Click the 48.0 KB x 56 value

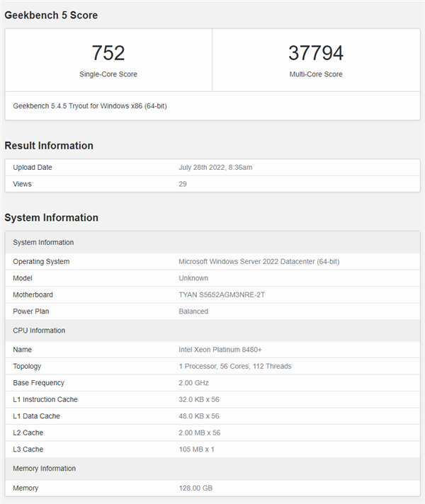coord(198,416)
